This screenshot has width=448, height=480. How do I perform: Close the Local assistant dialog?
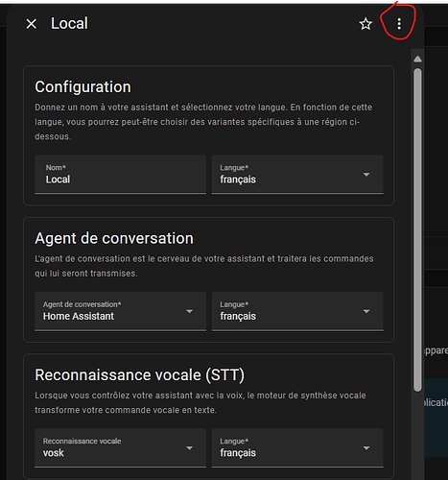(x=32, y=24)
